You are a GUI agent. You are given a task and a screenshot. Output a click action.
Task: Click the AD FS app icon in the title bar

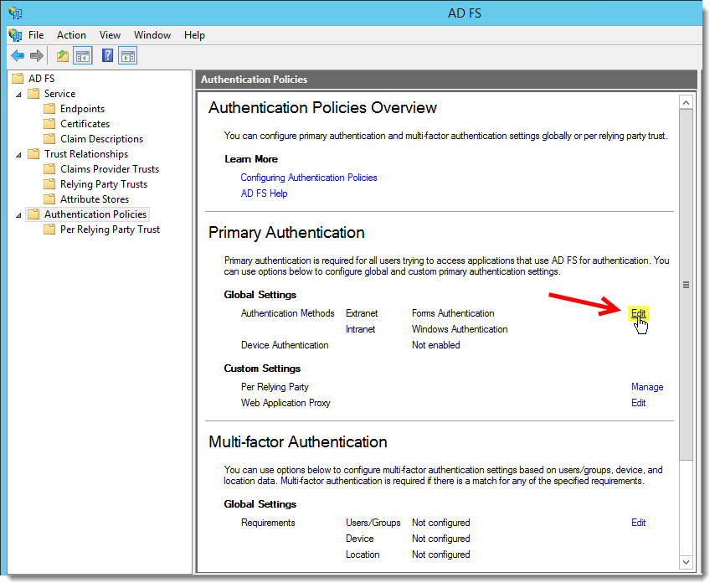[15, 13]
